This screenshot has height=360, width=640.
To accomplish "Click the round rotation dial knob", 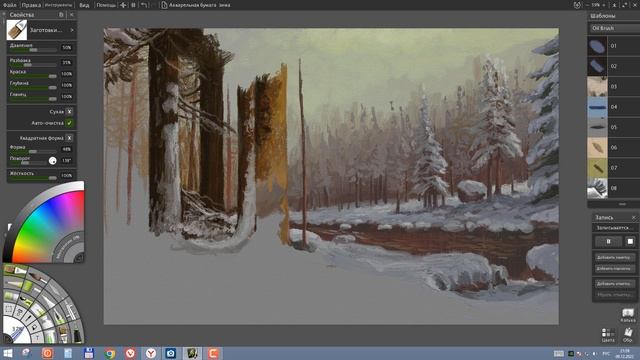I will [x=53, y=161].
